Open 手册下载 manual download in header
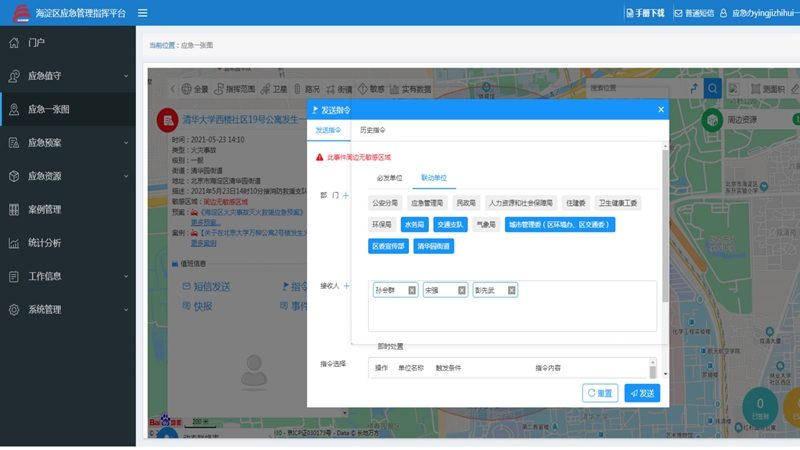 click(645, 13)
